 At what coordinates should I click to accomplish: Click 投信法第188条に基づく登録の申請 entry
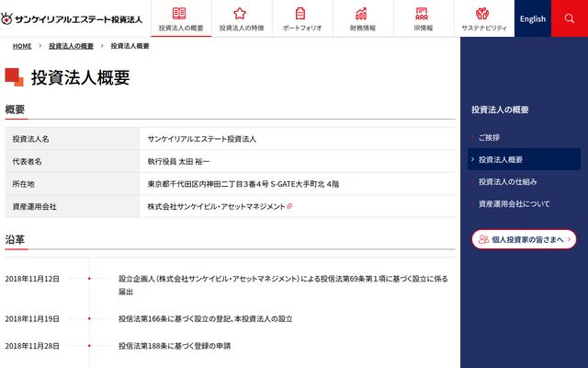tap(175, 346)
